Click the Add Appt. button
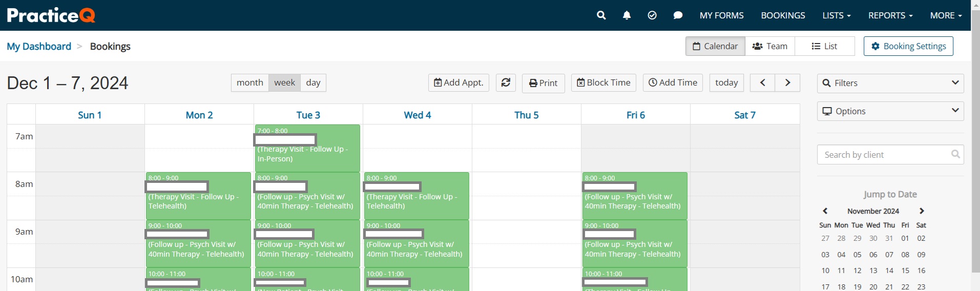Viewport: 980px width, 291px height. (x=458, y=82)
